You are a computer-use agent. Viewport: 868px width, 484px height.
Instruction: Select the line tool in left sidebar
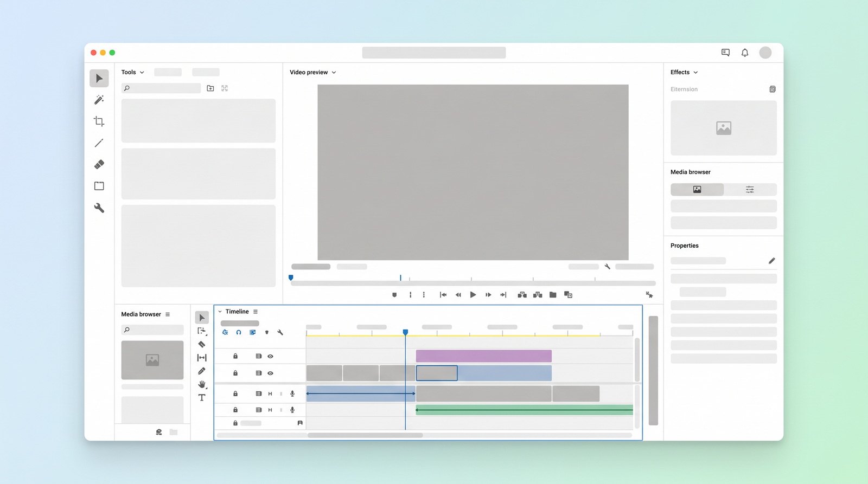99,143
